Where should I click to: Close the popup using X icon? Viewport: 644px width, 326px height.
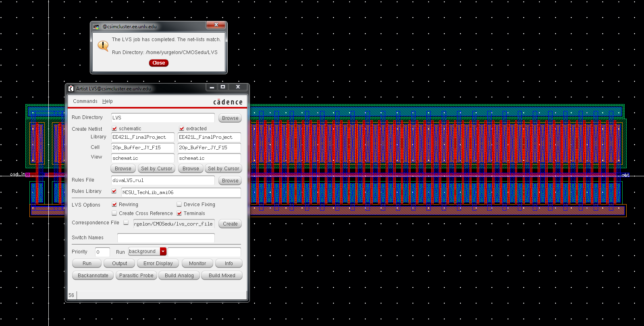216,25
